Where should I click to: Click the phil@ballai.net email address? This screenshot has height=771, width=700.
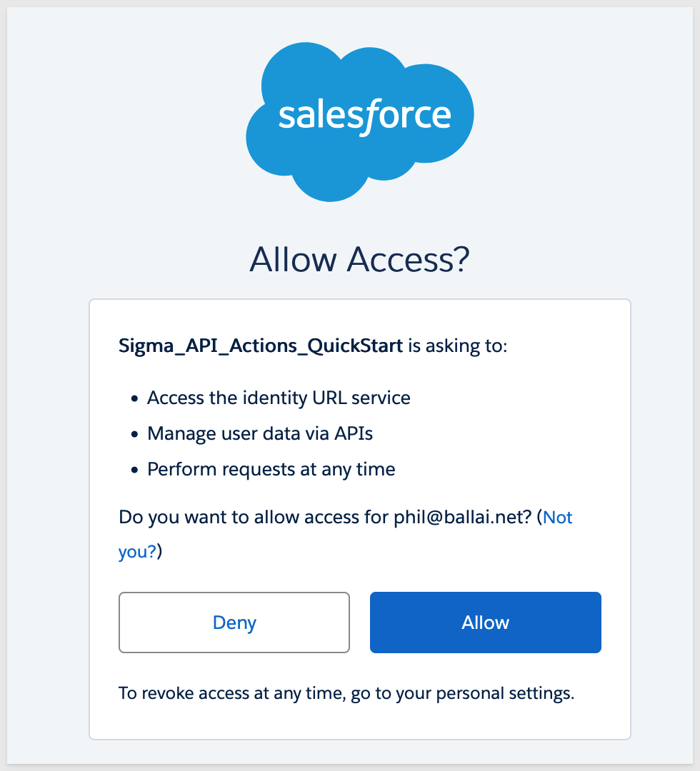461,518
